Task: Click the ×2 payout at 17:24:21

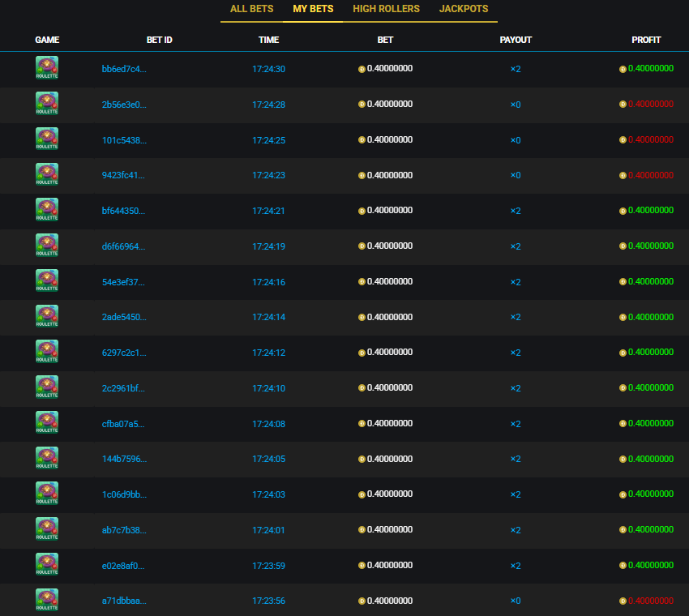Action: pos(516,211)
